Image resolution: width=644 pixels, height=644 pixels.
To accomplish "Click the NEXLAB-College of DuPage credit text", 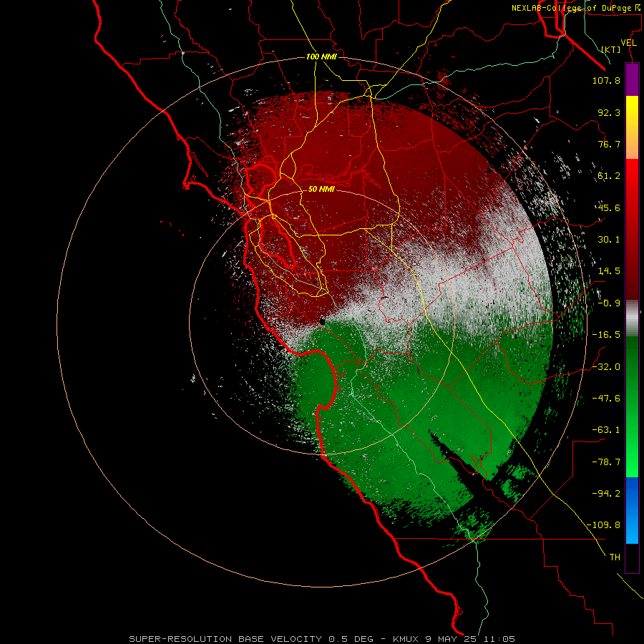I will (576, 8).
